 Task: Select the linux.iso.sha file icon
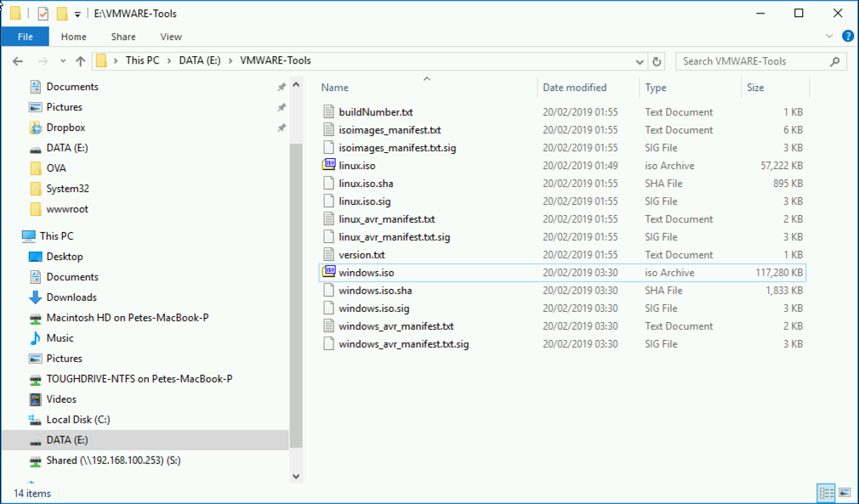pyautogui.click(x=328, y=184)
